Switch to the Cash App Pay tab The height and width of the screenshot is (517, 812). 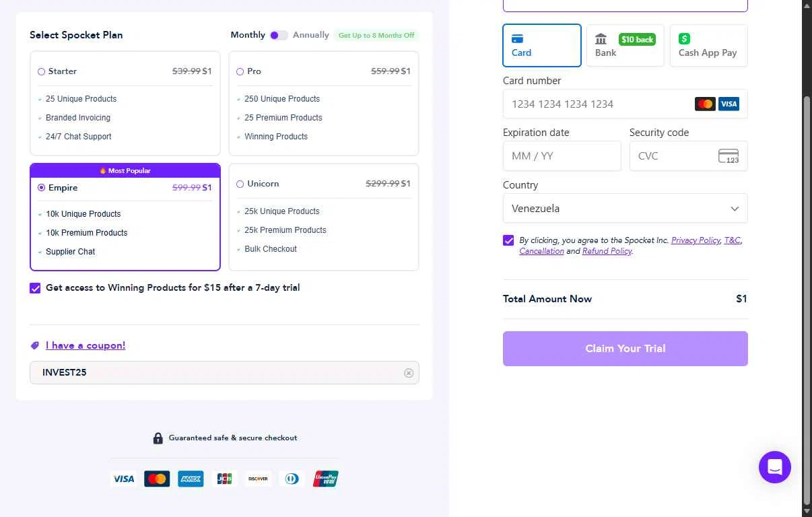tap(708, 46)
